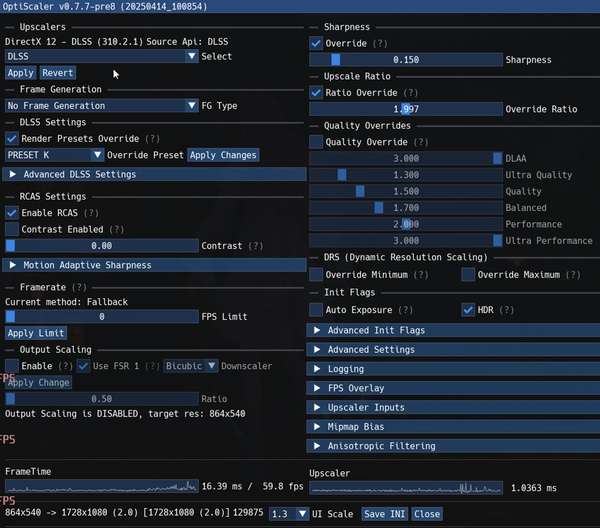Click the Apply Changes preset button

tap(223, 155)
